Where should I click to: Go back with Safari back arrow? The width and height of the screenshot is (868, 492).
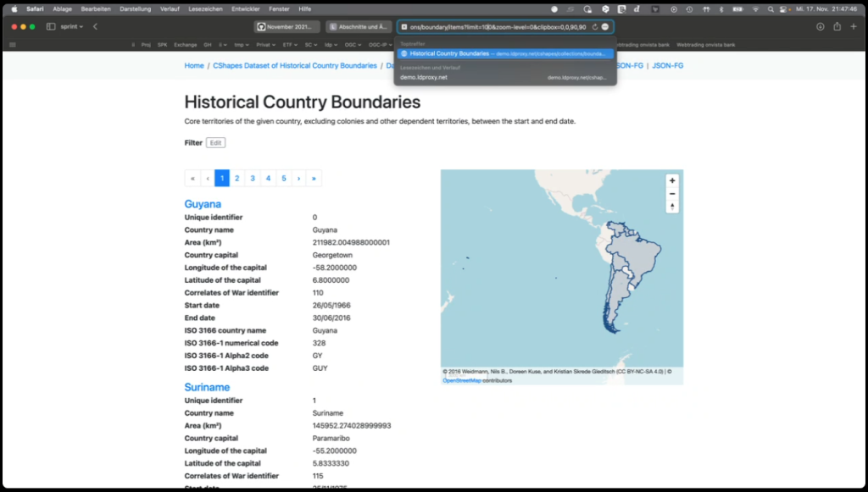coord(95,26)
